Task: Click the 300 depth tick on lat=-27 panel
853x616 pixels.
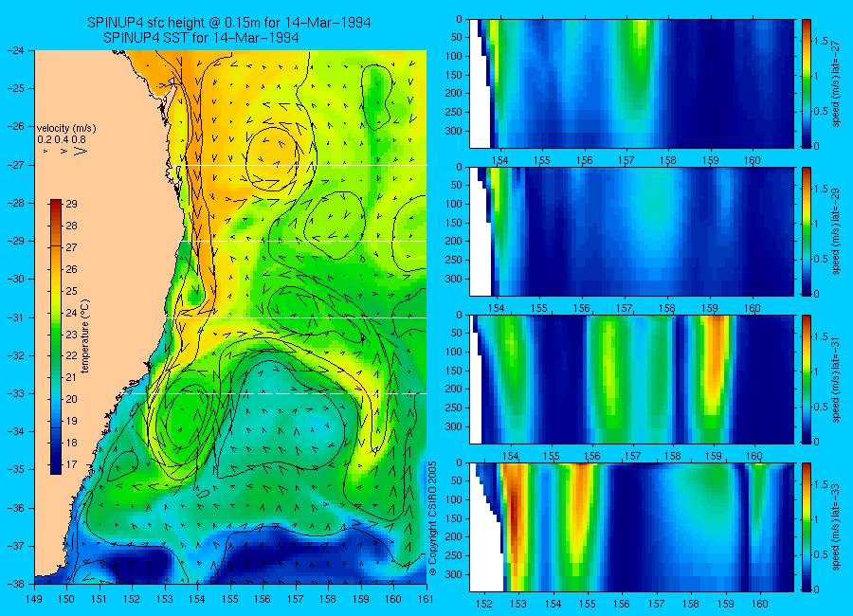Action: pyautogui.click(x=454, y=131)
